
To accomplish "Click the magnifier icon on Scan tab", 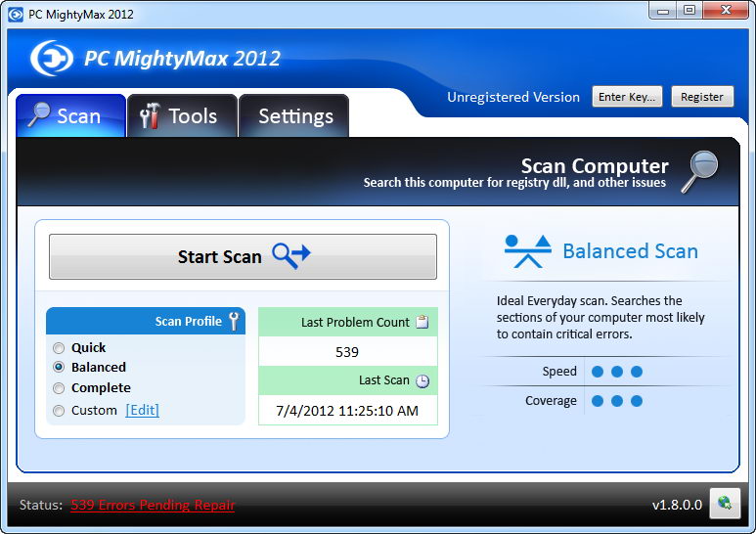I will point(39,114).
